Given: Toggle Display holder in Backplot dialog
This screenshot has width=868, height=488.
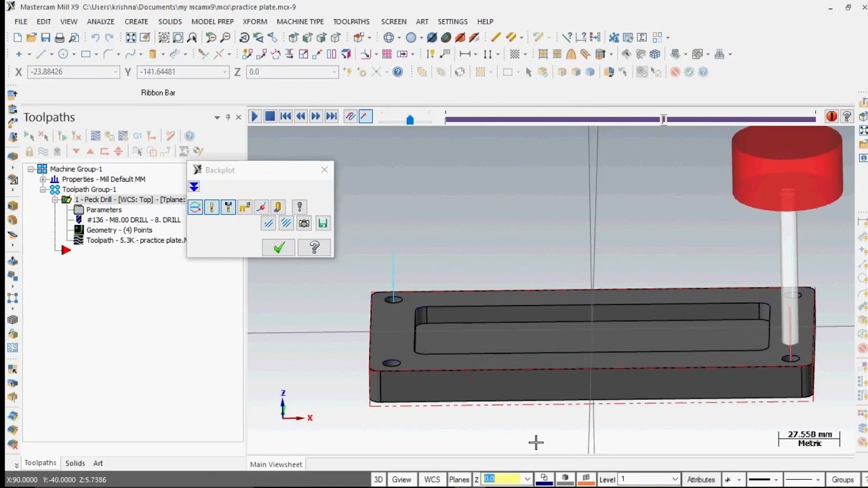Looking at the screenshot, I should [x=228, y=207].
